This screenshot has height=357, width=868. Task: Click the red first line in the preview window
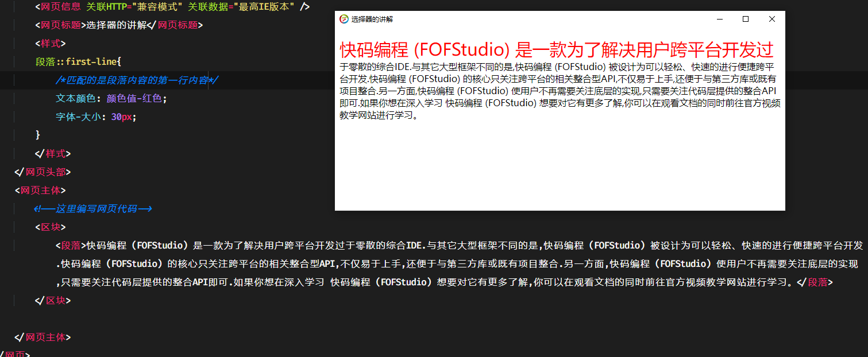[x=557, y=49]
